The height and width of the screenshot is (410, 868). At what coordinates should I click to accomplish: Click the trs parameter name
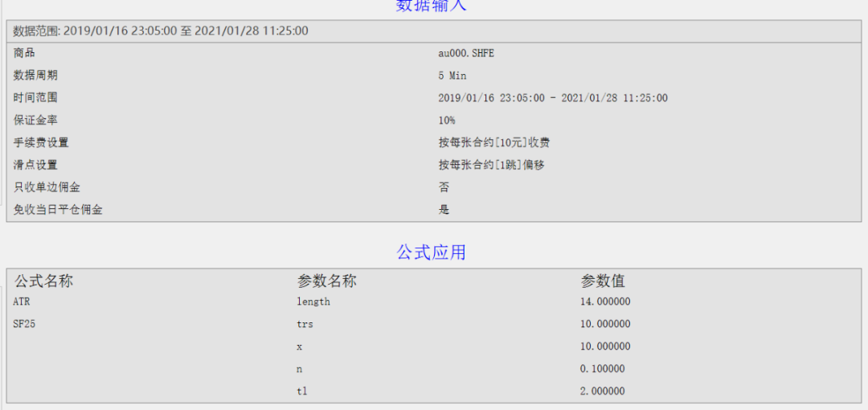click(305, 324)
